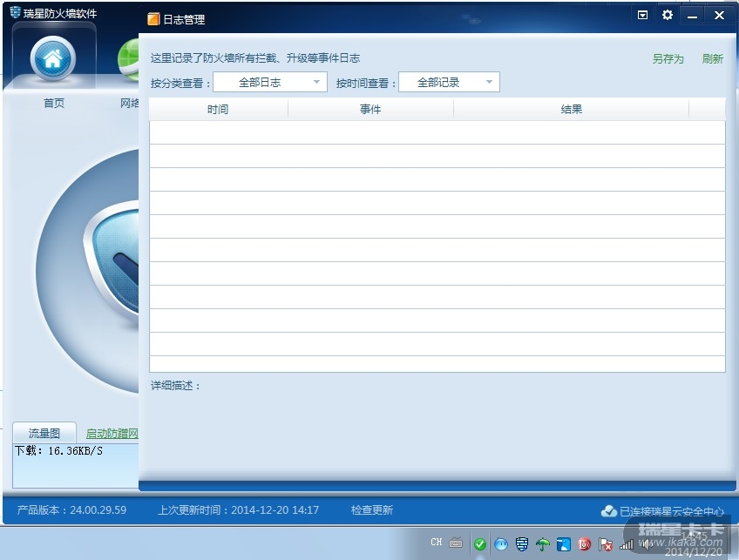Switch to the 流量图 tab
739x560 pixels.
tap(44, 434)
